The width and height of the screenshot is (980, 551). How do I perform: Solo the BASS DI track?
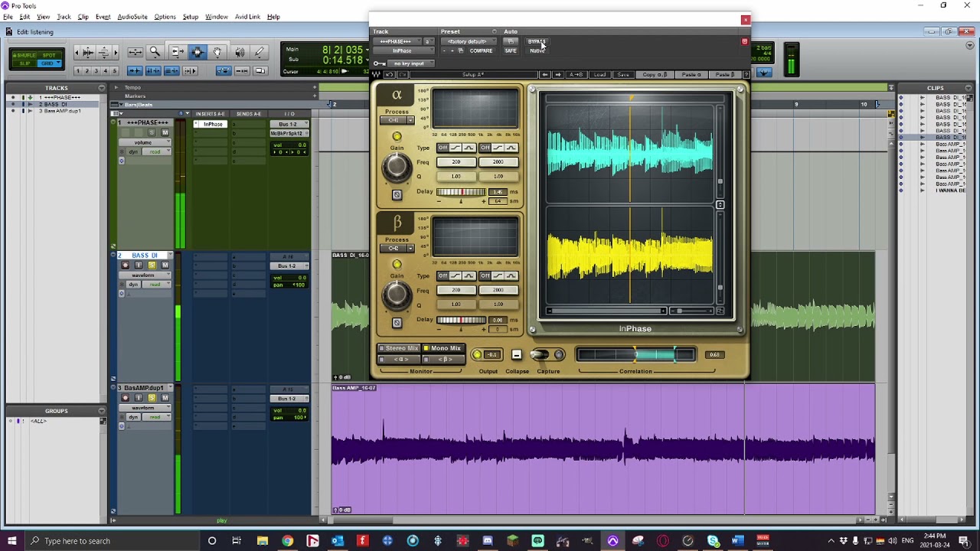pyautogui.click(x=152, y=266)
